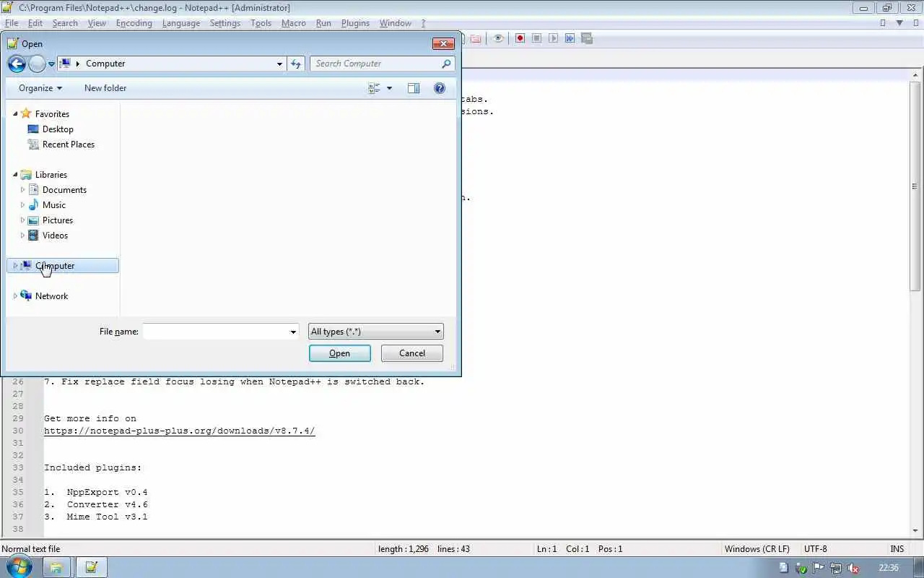This screenshot has width=924, height=578.
Task: Expand the Music library
Action: tap(22, 205)
